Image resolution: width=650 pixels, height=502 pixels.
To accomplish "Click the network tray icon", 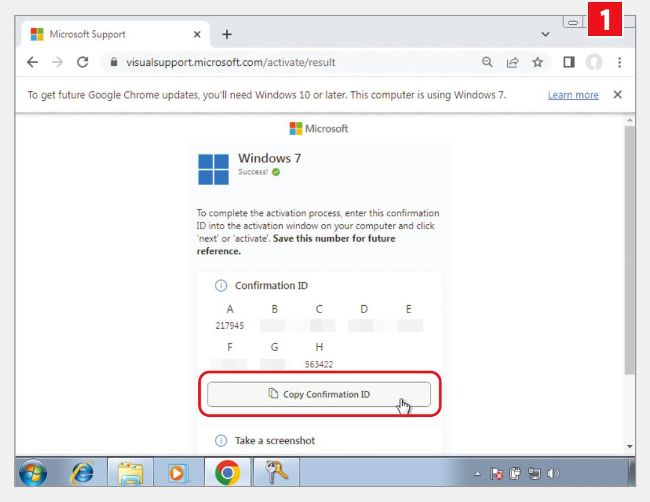I will (x=534, y=473).
